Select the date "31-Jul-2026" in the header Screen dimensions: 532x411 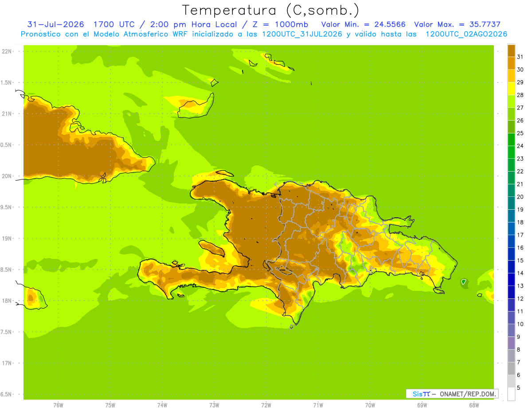pyautogui.click(x=55, y=24)
